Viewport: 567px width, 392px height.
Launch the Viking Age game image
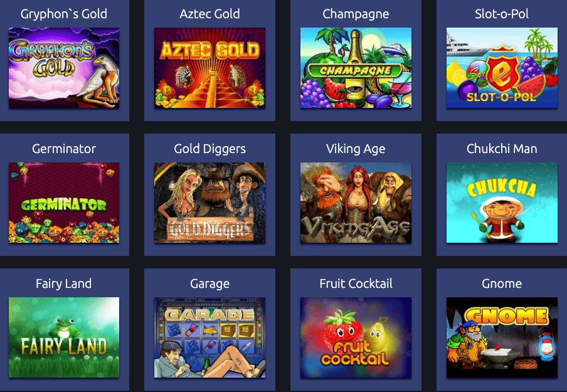[x=356, y=203]
